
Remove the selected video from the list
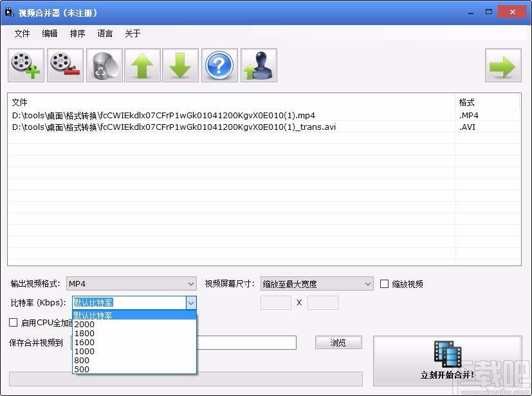click(x=64, y=65)
